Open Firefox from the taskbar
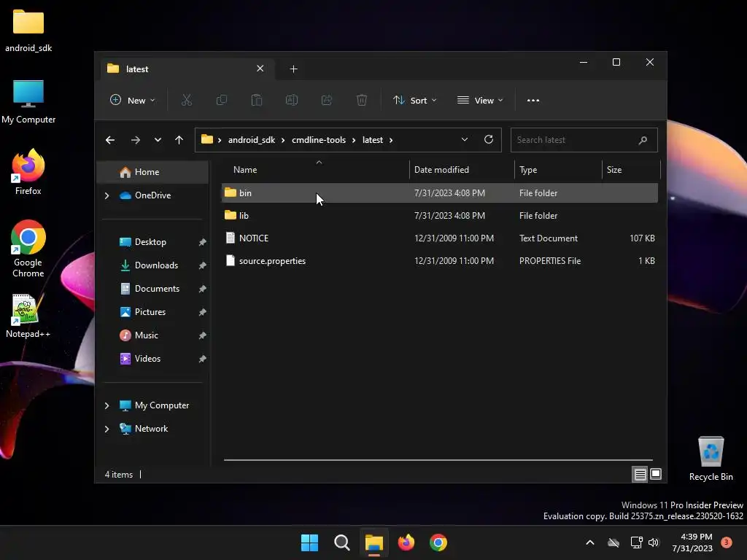 coord(406,542)
